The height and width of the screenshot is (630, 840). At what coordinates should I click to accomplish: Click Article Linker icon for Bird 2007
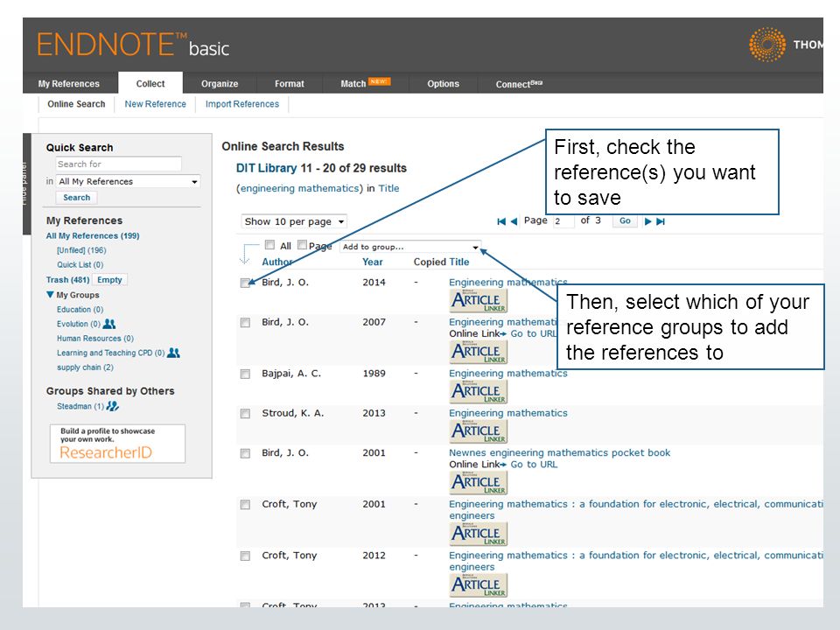478,352
